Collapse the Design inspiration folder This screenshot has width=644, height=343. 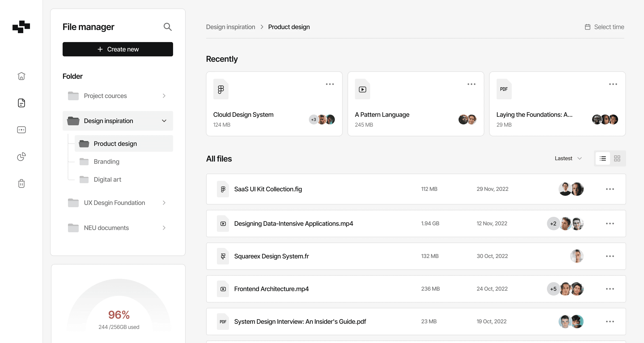(x=164, y=121)
